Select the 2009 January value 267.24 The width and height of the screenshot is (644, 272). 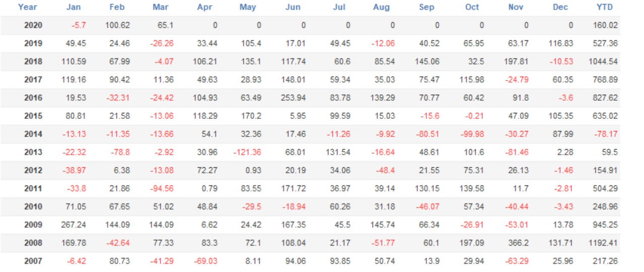point(73,225)
